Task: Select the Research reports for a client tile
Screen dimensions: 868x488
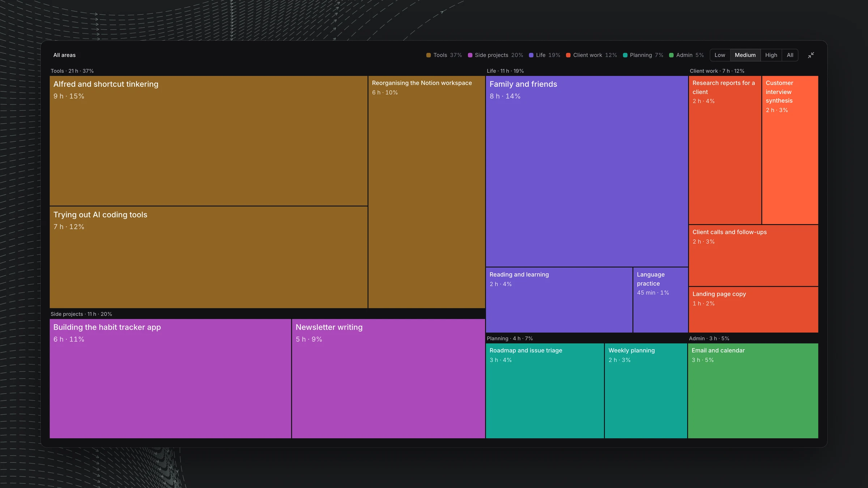Action: (725, 150)
